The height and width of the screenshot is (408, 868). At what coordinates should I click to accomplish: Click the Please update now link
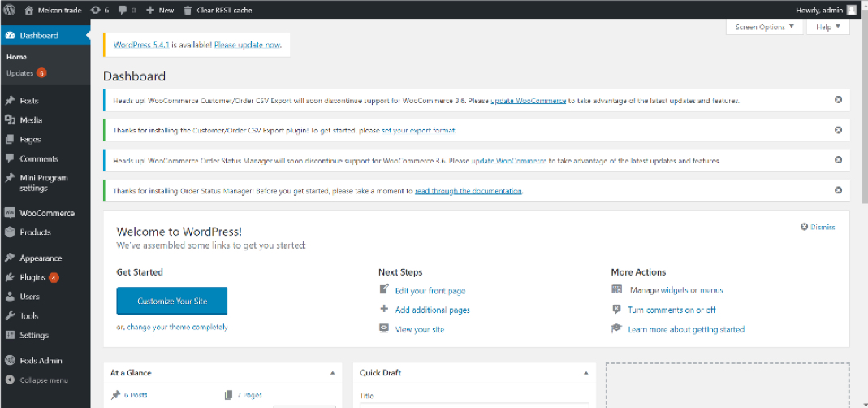[248, 45]
